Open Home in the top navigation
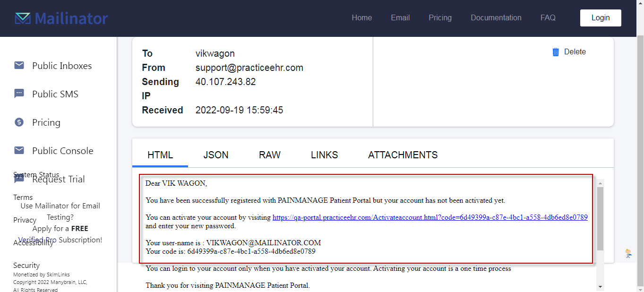Screen dimensions: 644x292 [x=362, y=17]
